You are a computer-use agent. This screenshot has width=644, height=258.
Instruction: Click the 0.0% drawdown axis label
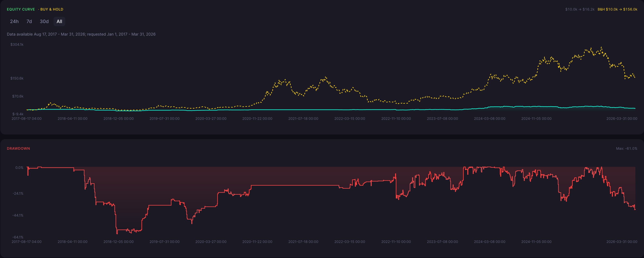[19, 168]
